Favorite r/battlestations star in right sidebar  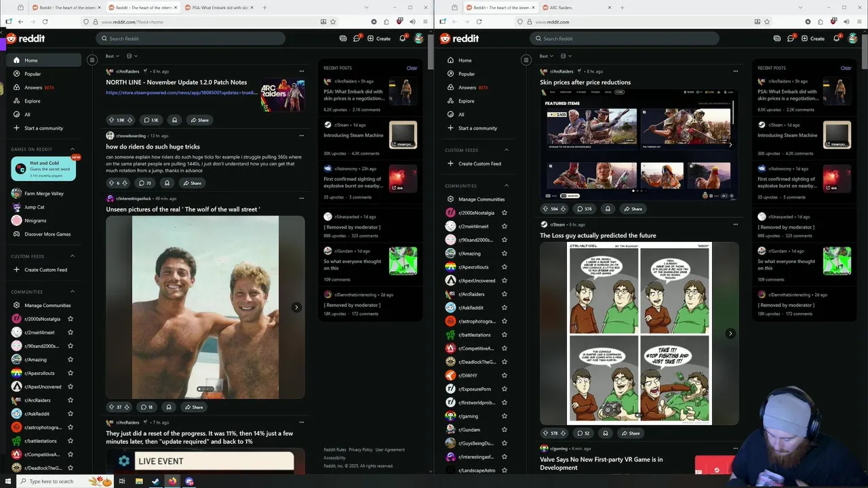click(x=504, y=335)
